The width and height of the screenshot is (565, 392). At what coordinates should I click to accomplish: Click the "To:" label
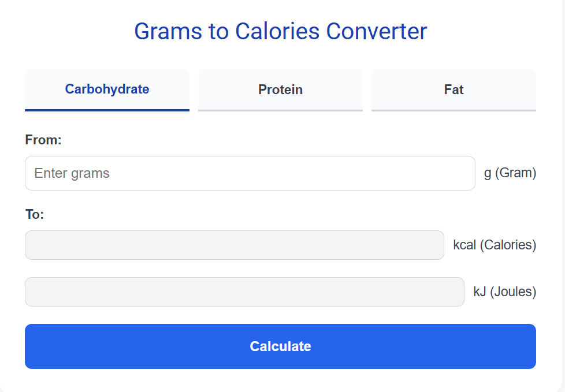tap(35, 215)
